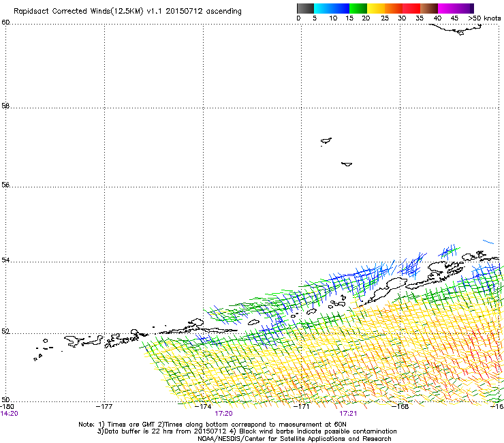Click the gray 0–5 knots color segment

pos(305,8)
